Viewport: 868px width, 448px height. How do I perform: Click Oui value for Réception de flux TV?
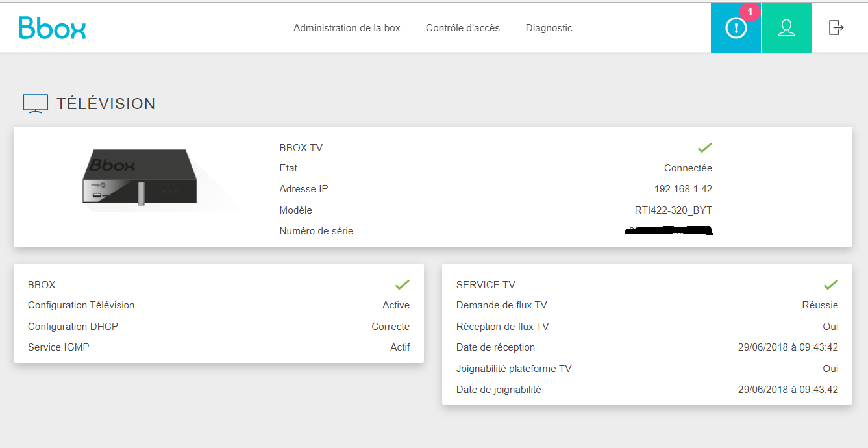pos(830,327)
